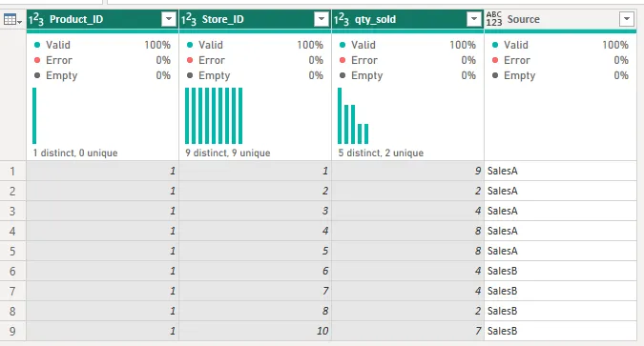This screenshot has height=346, width=644.
Task: Click '1 distinct, 0 unique' label
Action: point(75,153)
